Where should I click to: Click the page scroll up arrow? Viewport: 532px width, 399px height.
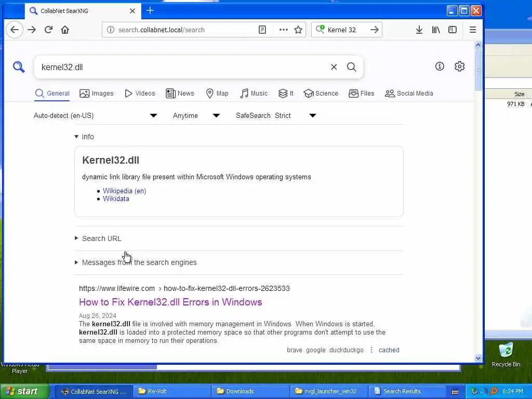478,45
